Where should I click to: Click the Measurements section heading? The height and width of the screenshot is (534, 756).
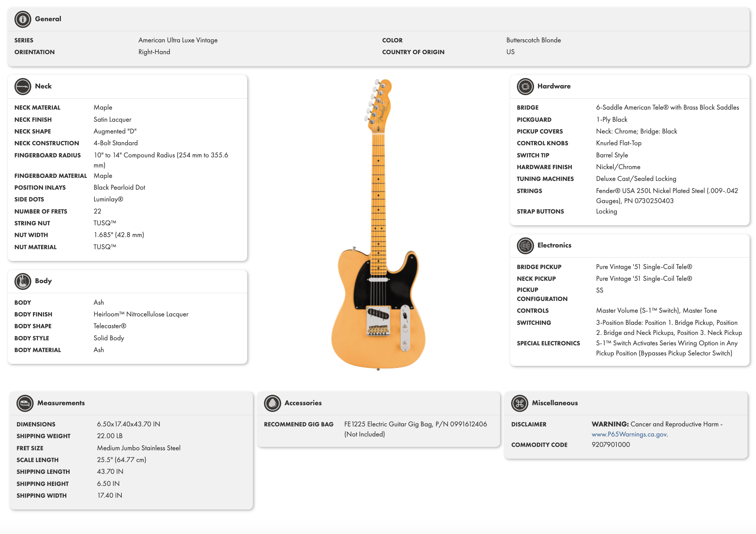point(61,403)
